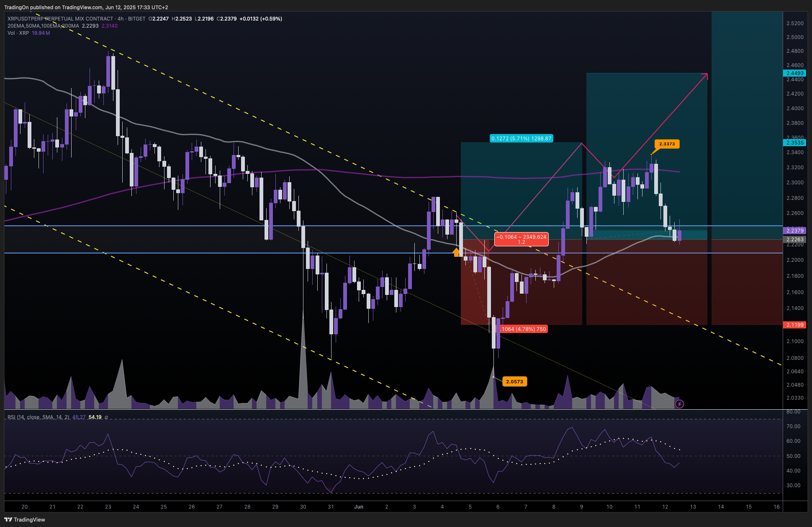Click the 70.00 RSI scale label
This screenshot has height=527, width=812.
click(x=793, y=426)
